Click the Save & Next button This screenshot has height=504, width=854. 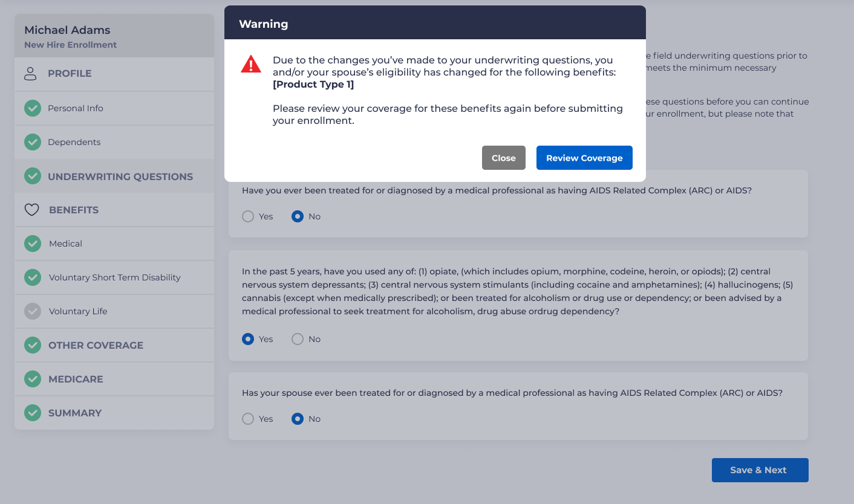[760, 470]
